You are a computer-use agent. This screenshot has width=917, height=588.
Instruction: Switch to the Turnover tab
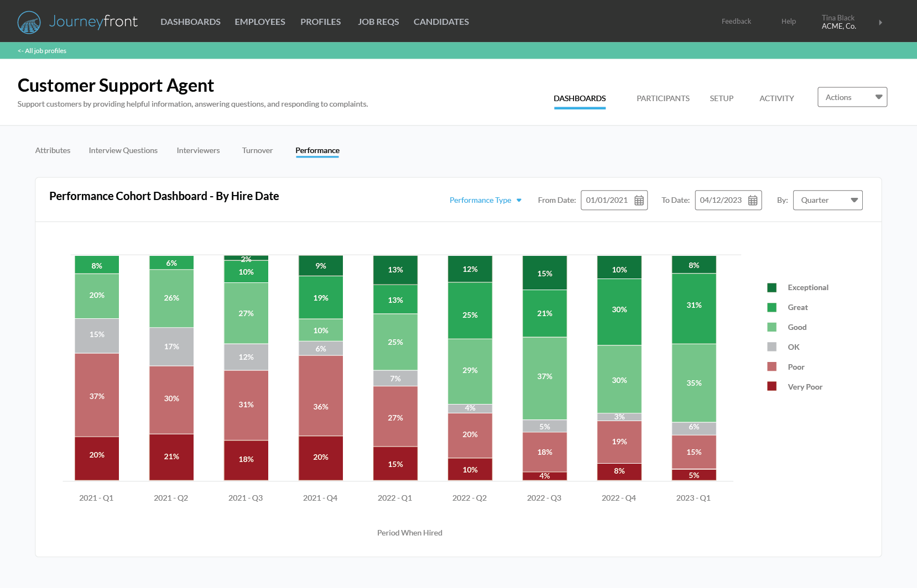pyautogui.click(x=257, y=151)
